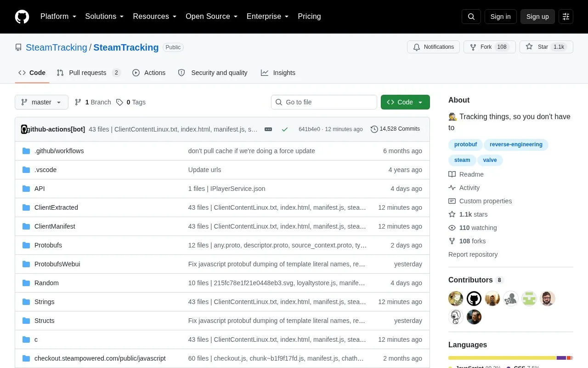View the 1.1k stars link
The height and width of the screenshot is (368, 588).
(x=468, y=214)
